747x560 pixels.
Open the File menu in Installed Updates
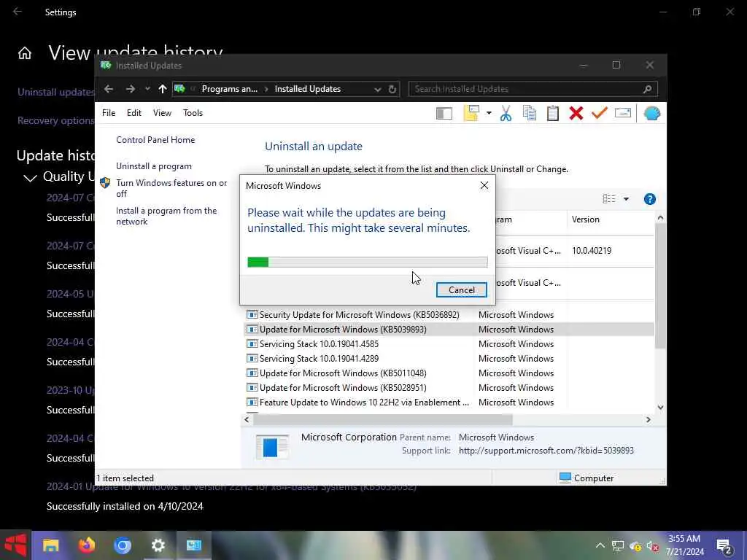click(x=109, y=113)
